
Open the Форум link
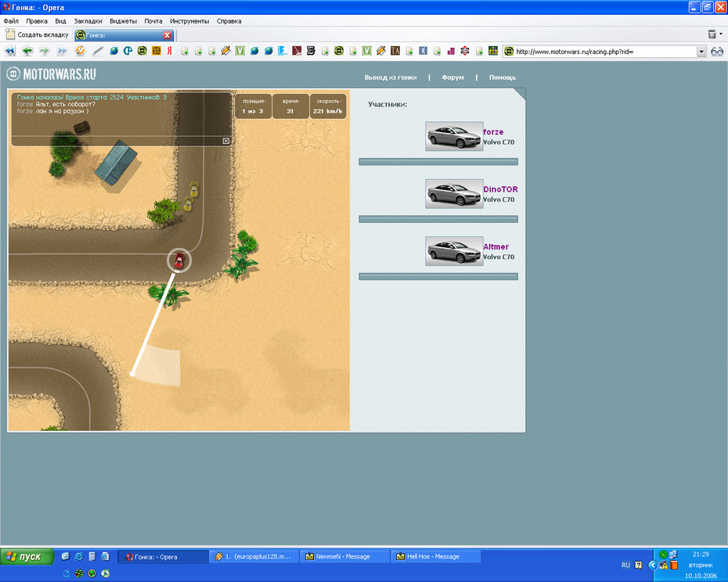pyautogui.click(x=452, y=77)
